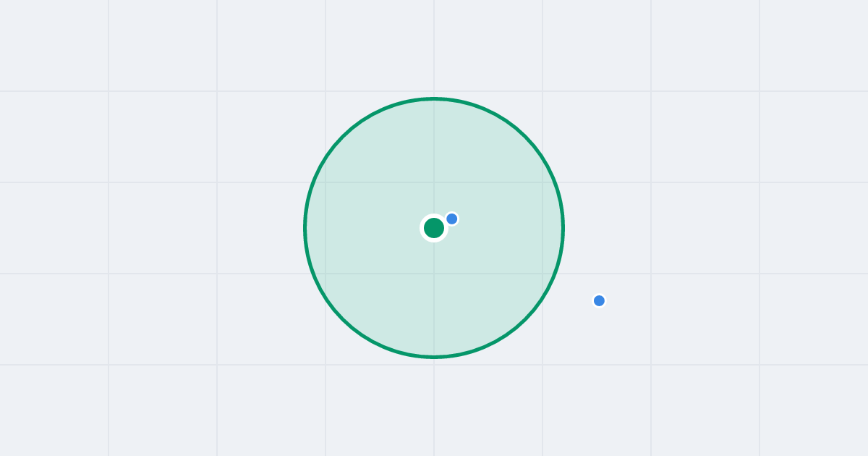
Task: Click the out-of-range blue location dot
Action: [x=599, y=300]
